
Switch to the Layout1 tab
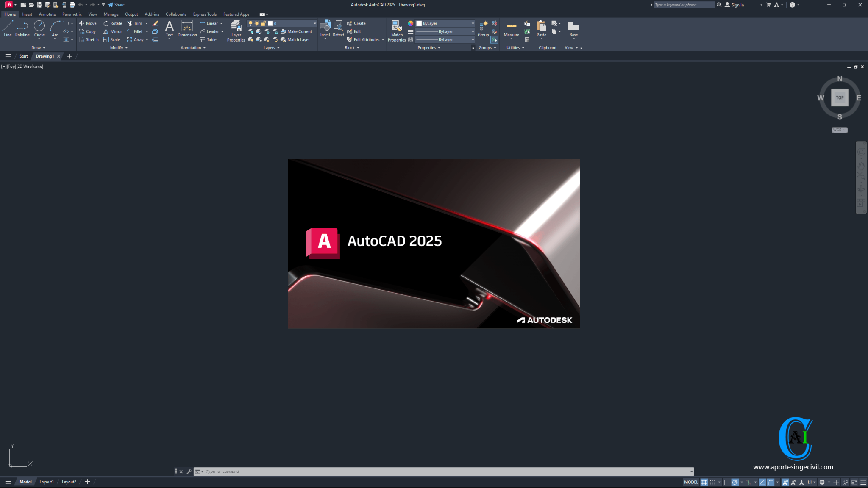pyautogui.click(x=47, y=482)
